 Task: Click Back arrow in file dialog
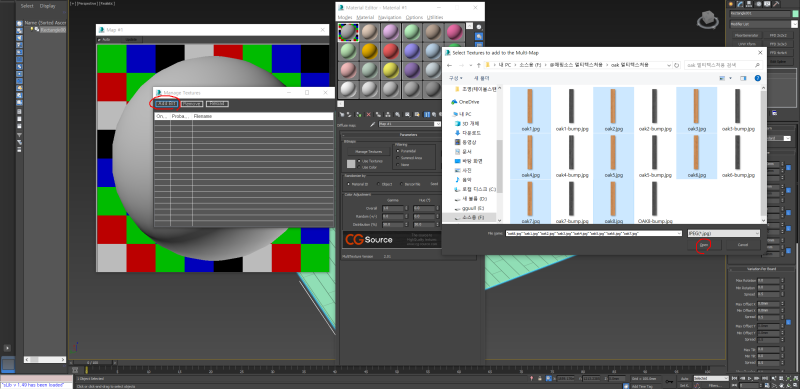[449, 65]
